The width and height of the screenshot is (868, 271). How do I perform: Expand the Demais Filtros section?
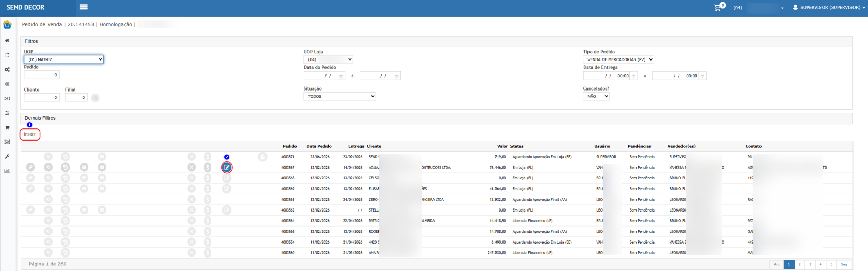(x=40, y=118)
